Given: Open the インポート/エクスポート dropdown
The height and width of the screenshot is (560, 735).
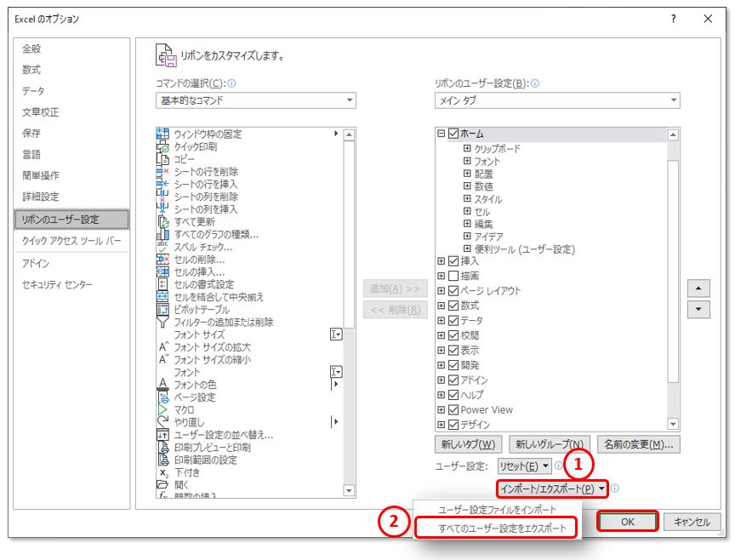Looking at the screenshot, I should click(x=552, y=489).
